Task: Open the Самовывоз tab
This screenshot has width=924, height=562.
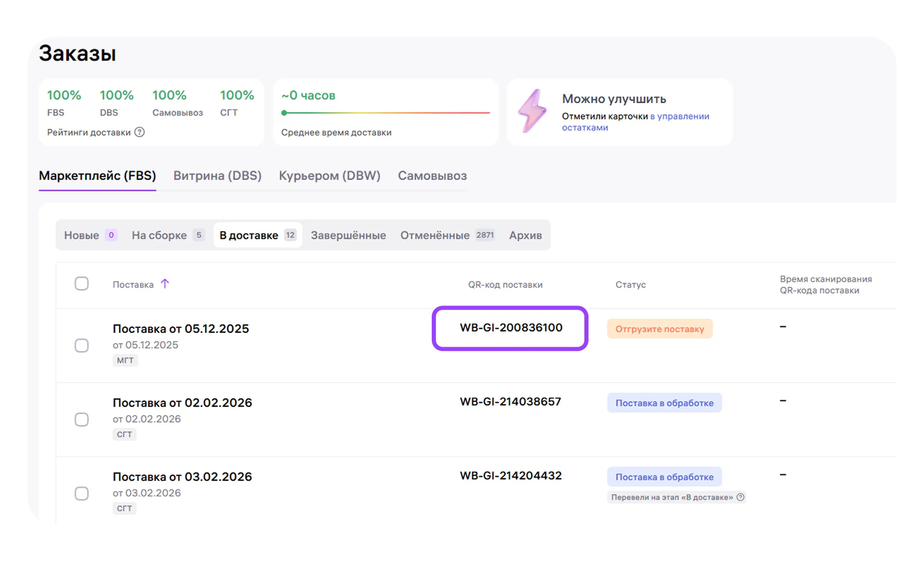Action: (x=432, y=175)
